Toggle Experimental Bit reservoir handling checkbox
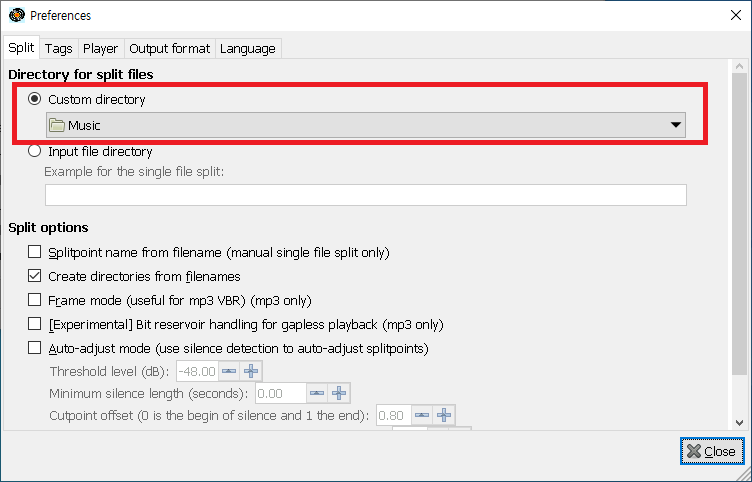 (x=36, y=325)
